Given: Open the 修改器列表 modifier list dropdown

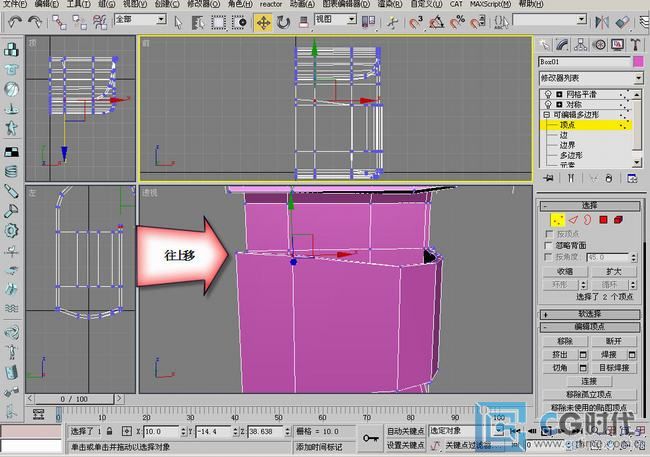Looking at the screenshot, I should (590, 78).
